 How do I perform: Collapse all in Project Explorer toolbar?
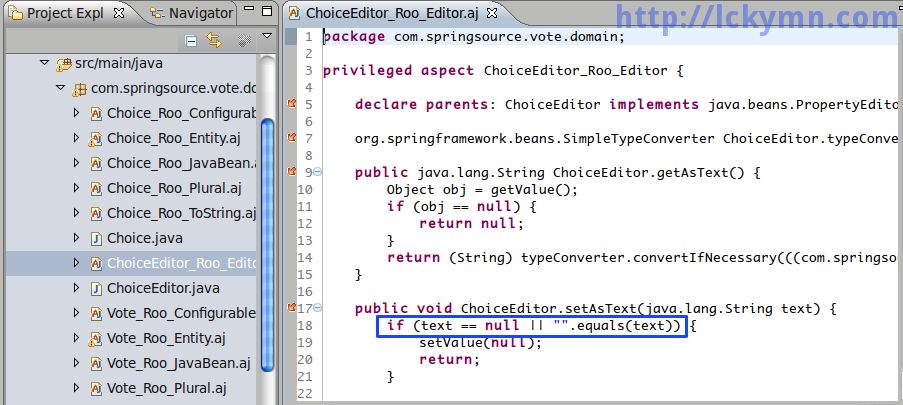click(191, 40)
